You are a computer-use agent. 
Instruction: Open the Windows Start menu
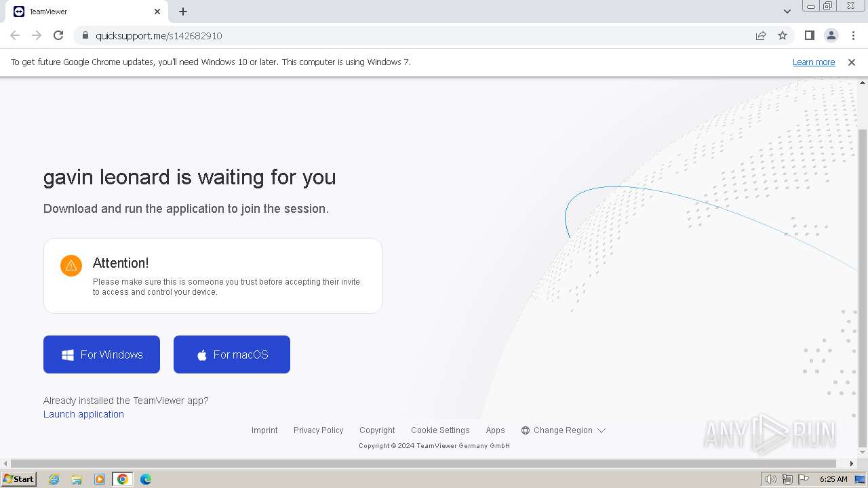(x=19, y=479)
